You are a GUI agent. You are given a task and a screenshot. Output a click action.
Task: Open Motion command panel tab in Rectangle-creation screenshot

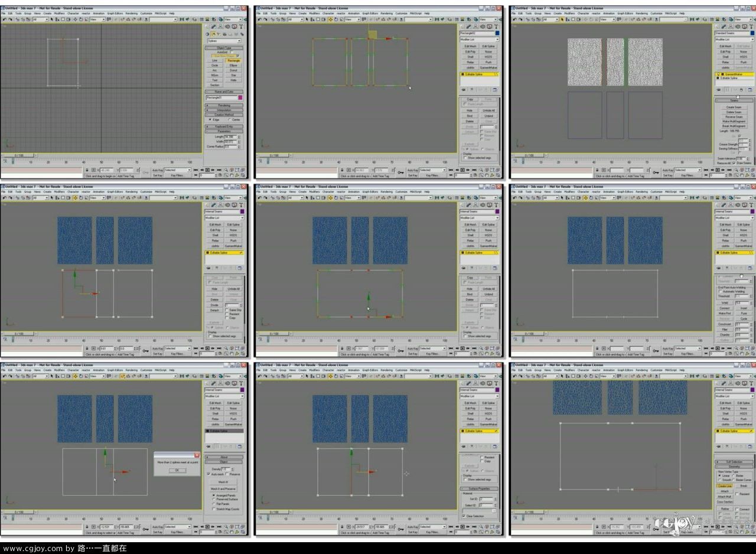pos(227,27)
